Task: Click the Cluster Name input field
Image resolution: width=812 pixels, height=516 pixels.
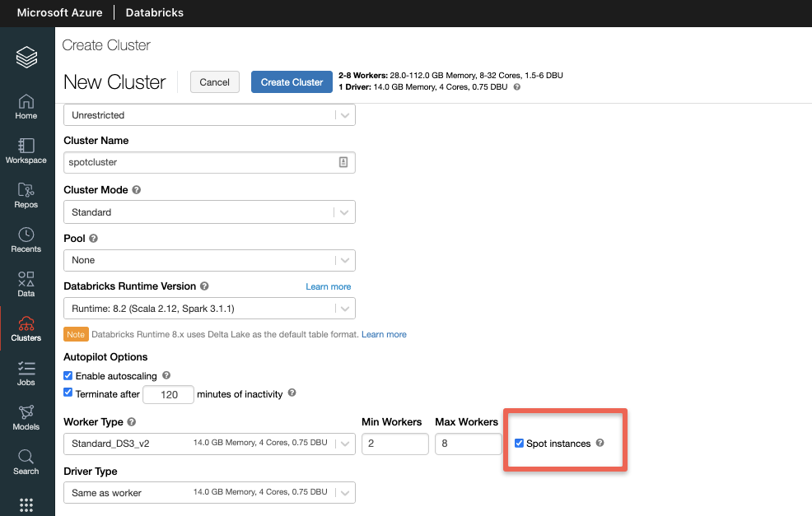Action: click(x=201, y=163)
